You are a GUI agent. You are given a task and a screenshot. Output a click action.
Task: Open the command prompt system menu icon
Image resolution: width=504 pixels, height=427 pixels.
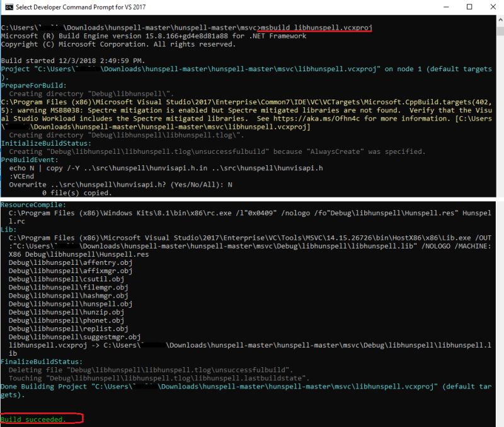coord(9,7)
